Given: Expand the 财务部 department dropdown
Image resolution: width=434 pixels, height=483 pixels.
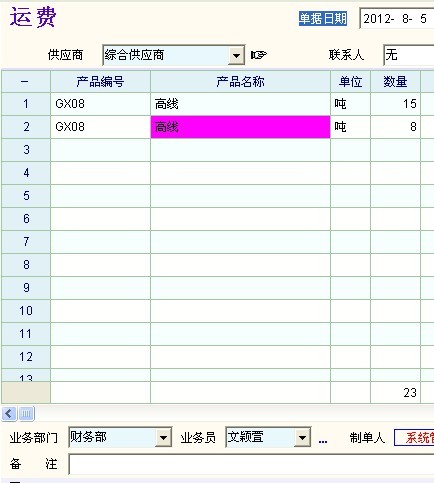Looking at the screenshot, I should click(163, 437).
